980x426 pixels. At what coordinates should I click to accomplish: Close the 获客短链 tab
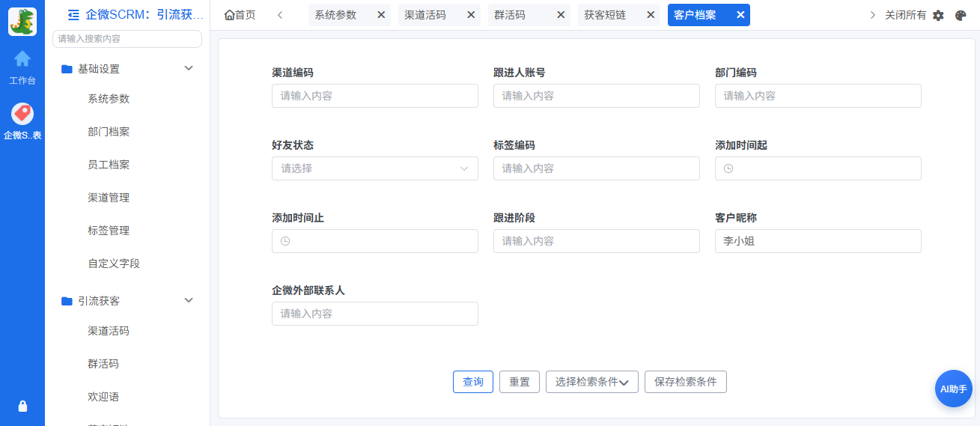(x=651, y=15)
